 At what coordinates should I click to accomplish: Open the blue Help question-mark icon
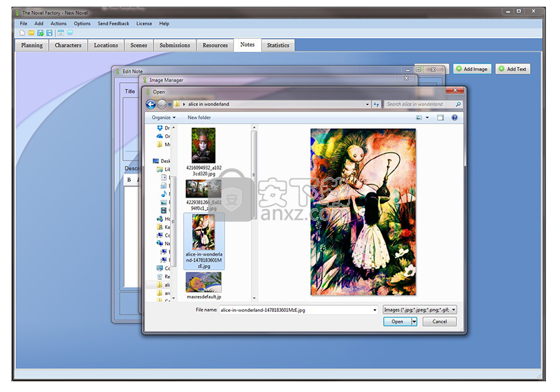pos(454,118)
